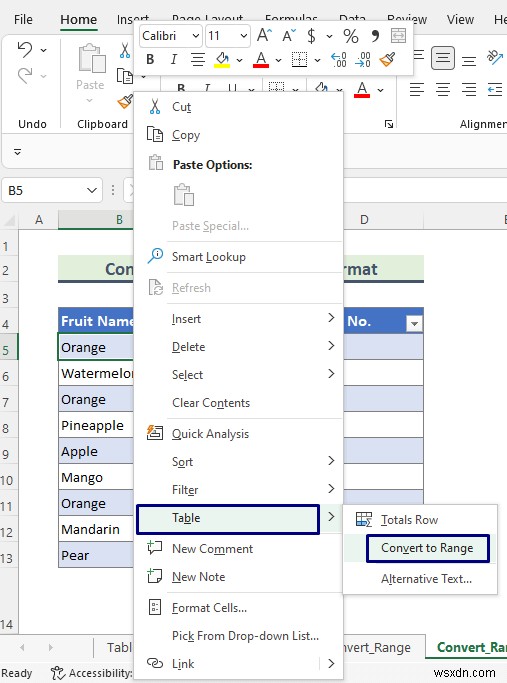Expand the Undo history dropdown arrow
Screen dimensions: 507x683
click(x=44, y=51)
